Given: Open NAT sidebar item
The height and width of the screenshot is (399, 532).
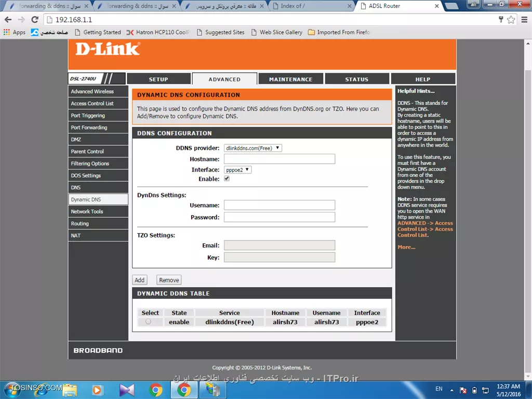Looking at the screenshot, I should (x=98, y=235).
